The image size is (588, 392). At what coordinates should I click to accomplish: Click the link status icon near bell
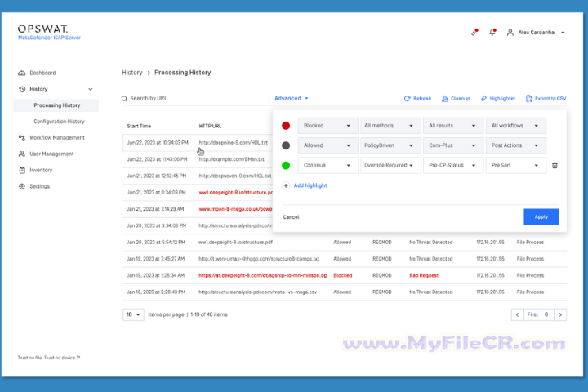[x=474, y=33]
